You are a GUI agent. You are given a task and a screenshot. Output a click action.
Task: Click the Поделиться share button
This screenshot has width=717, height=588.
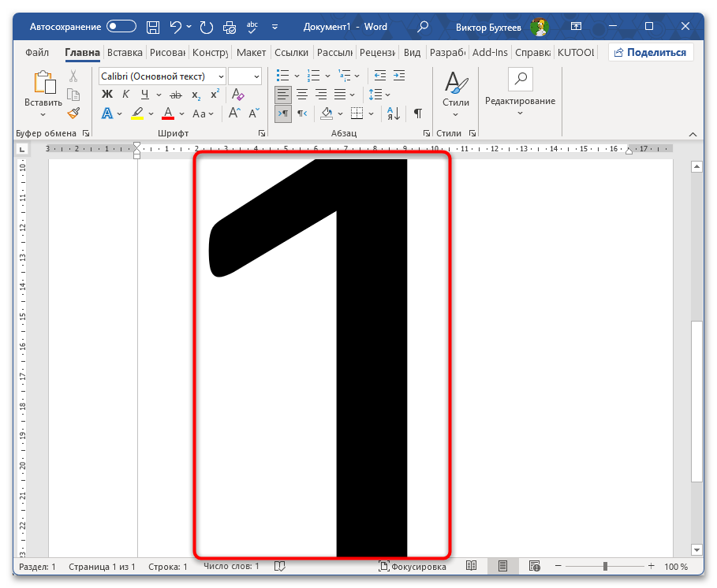[x=651, y=53]
